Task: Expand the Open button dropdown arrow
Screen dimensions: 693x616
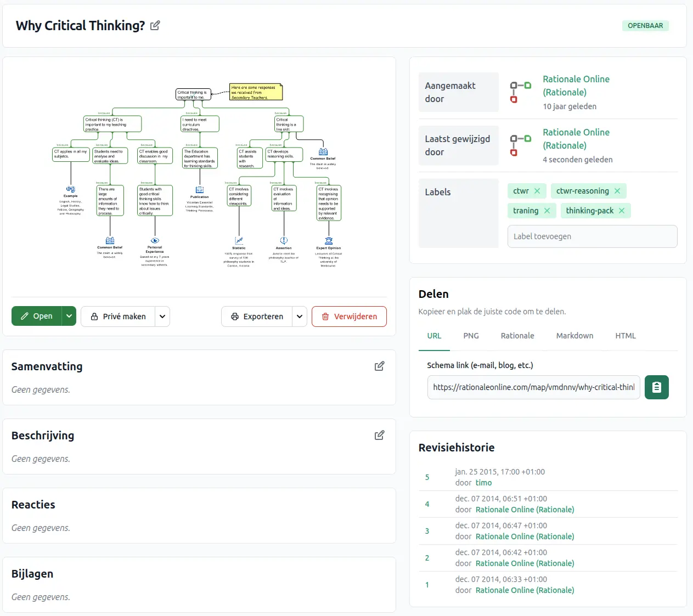Action: point(69,317)
